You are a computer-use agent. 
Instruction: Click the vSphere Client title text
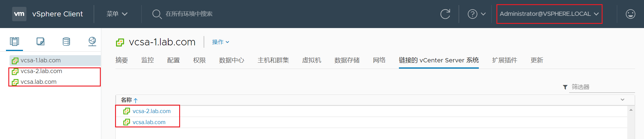58,14
